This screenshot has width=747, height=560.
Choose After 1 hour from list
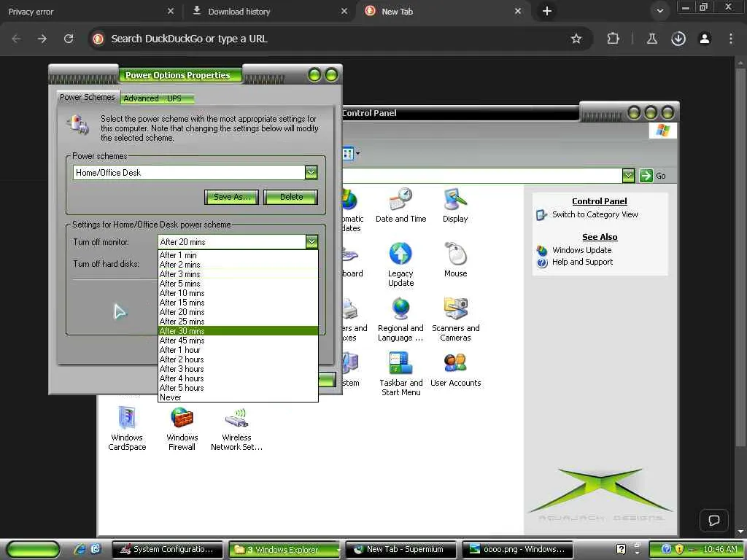point(238,350)
